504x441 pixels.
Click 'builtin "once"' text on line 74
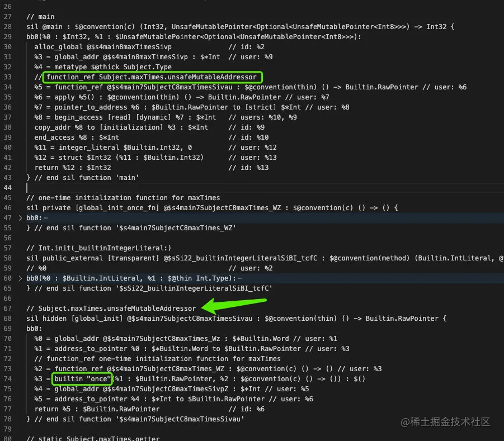click(83, 379)
